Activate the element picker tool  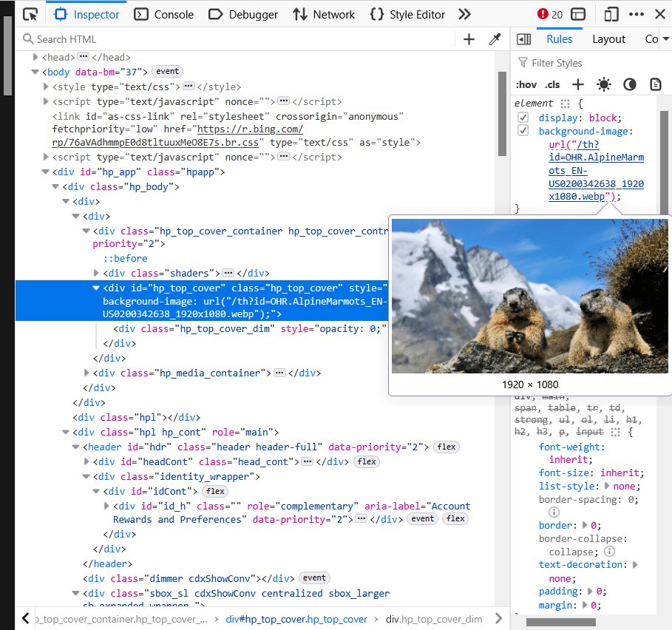[x=30, y=14]
